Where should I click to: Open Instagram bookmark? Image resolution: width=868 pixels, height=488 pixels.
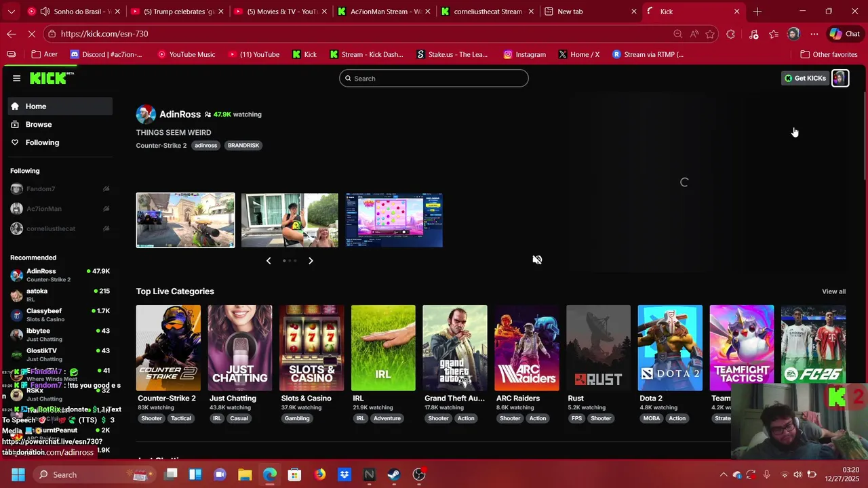click(524, 54)
